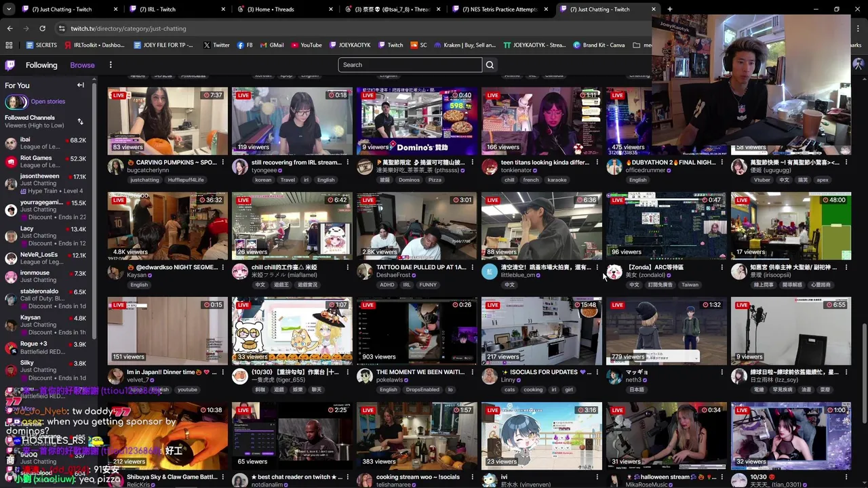
Task: Select ibai in followed channels
Action: coord(45,143)
